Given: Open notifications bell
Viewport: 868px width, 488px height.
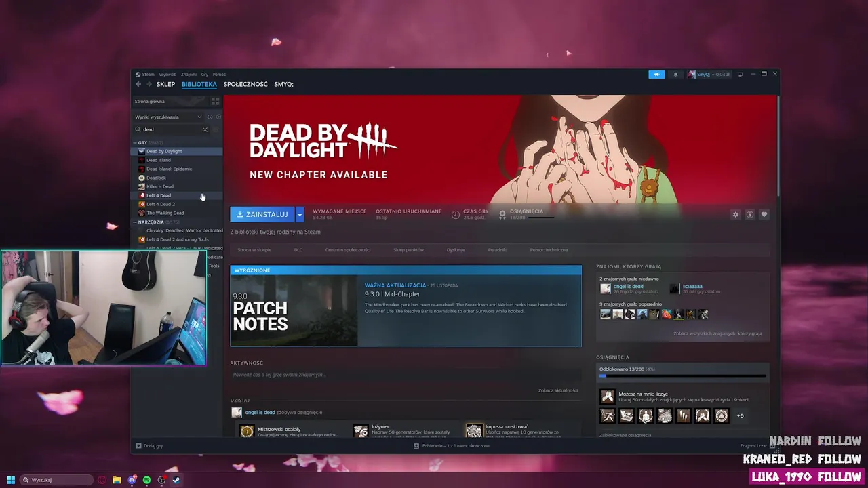Looking at the screenshot, I should (x=675, y=74).
